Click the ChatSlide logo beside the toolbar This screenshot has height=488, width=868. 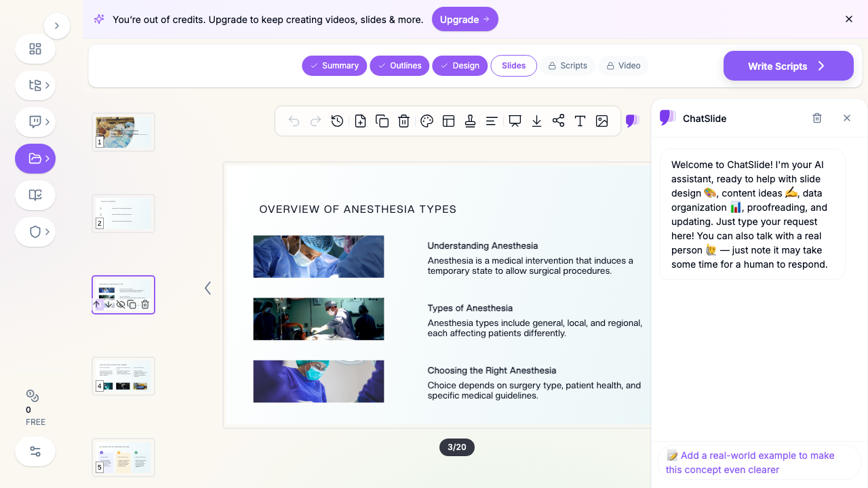click(632, 121)
